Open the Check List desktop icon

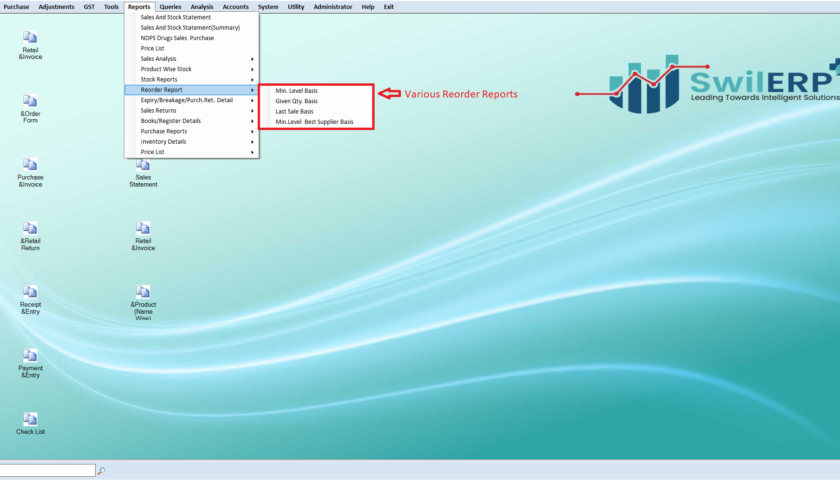click(30, 423)
